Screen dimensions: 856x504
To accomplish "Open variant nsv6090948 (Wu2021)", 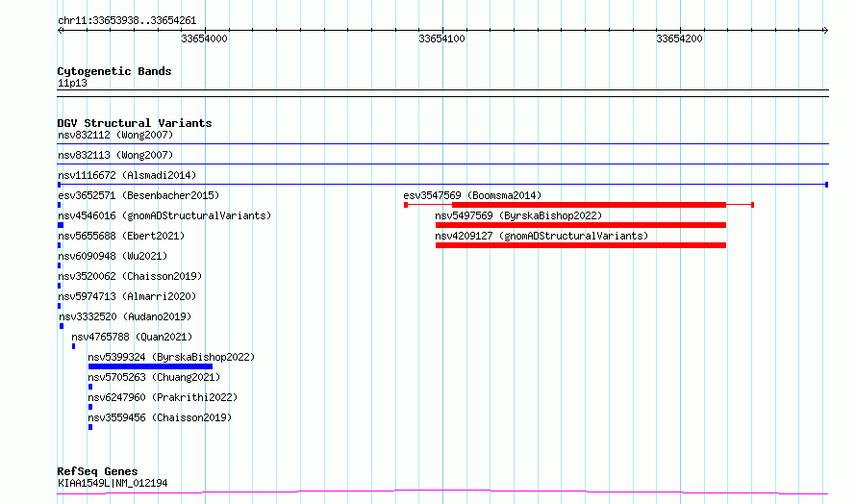I will (113, 256).
